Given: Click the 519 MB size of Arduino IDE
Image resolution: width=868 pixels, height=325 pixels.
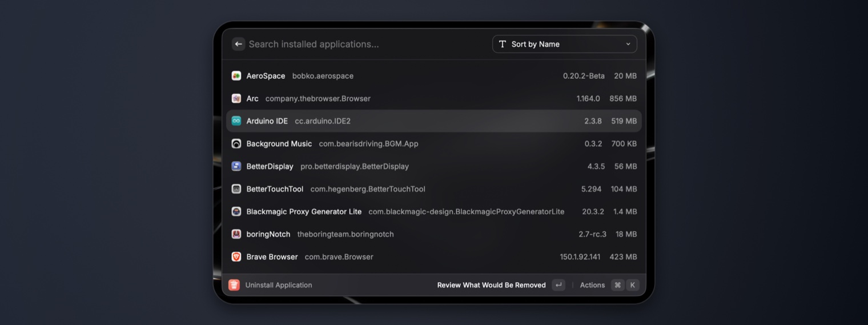Looking at the screenshot, I should coord(624,121).
